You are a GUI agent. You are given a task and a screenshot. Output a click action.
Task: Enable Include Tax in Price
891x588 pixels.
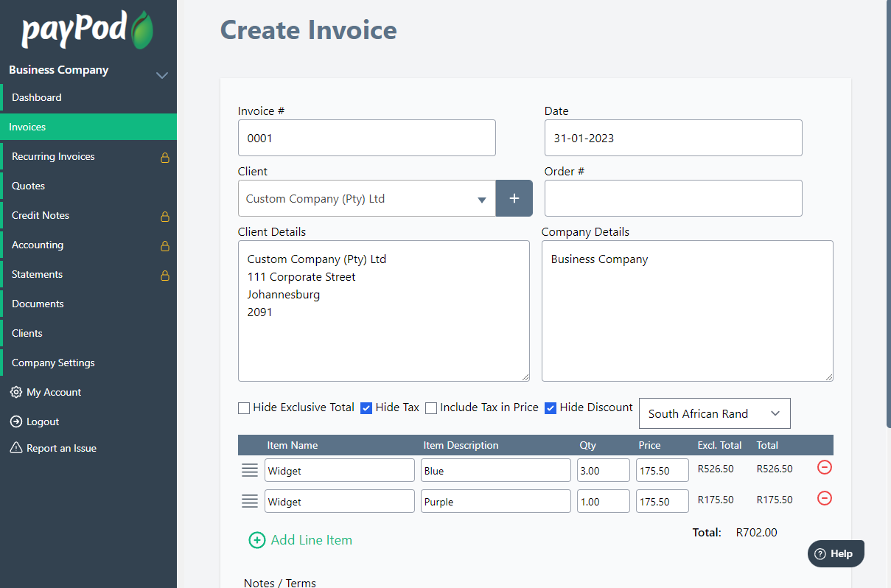pos(431,407)
